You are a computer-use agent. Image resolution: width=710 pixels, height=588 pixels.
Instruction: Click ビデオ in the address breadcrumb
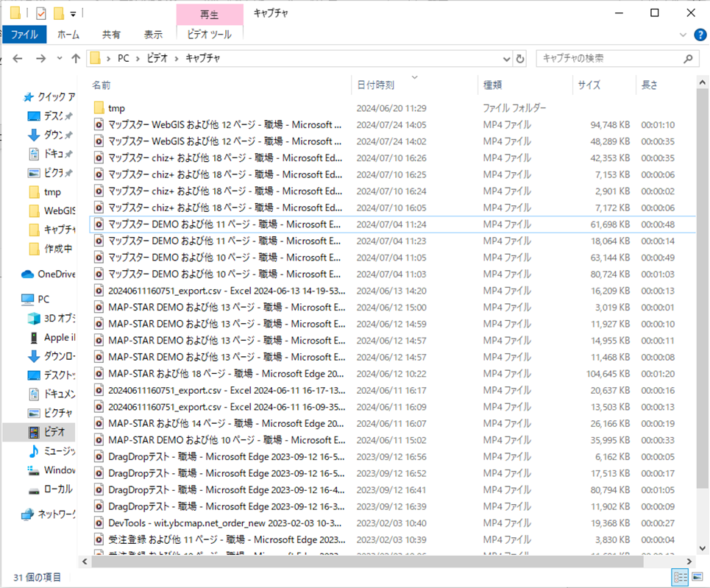click(x=157, y=58)
